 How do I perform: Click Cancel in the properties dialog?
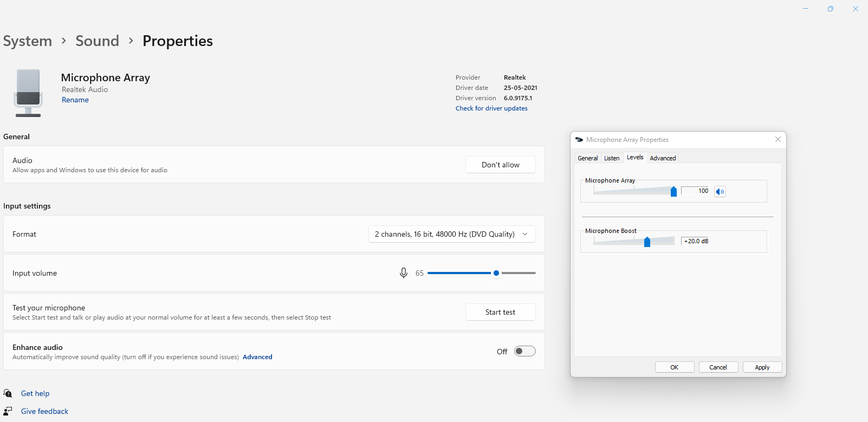coord(718,367)
